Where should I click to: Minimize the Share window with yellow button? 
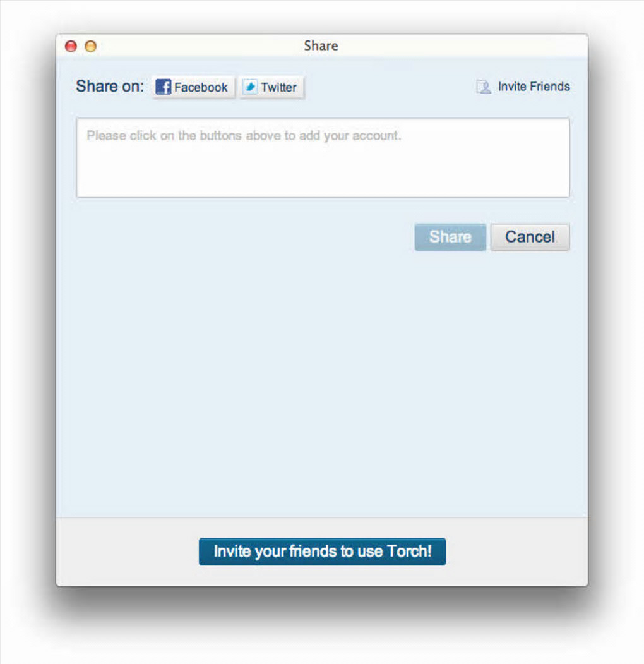pyautogui.click(x=90, y=46)
